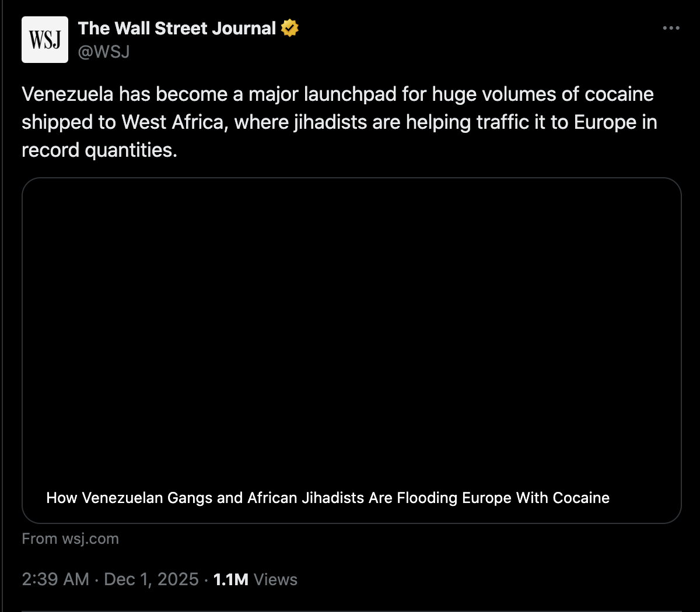Open the article headline about Venezuelan Gangs

[x=328, y=498]
